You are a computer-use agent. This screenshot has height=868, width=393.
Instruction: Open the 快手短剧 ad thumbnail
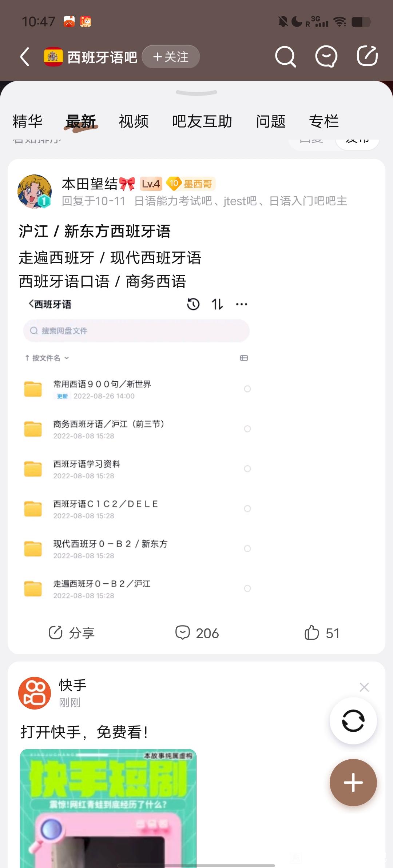(x=108, y=807)
